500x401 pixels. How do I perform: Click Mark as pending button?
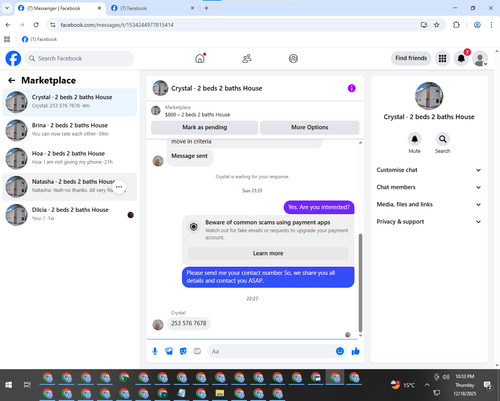tap(205, 127)
